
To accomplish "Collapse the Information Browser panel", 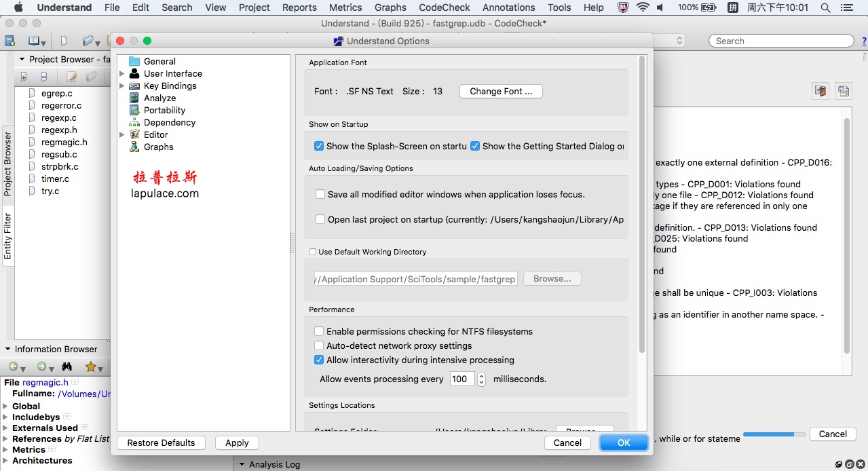I will pyautogui.click(x=8, y=349).
